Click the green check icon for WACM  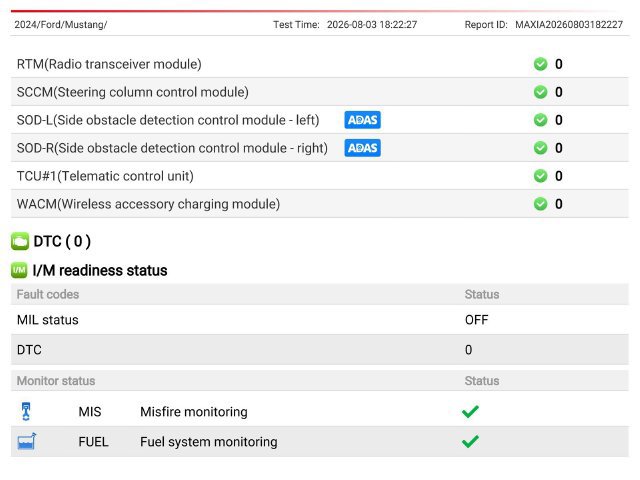[540, 204]
